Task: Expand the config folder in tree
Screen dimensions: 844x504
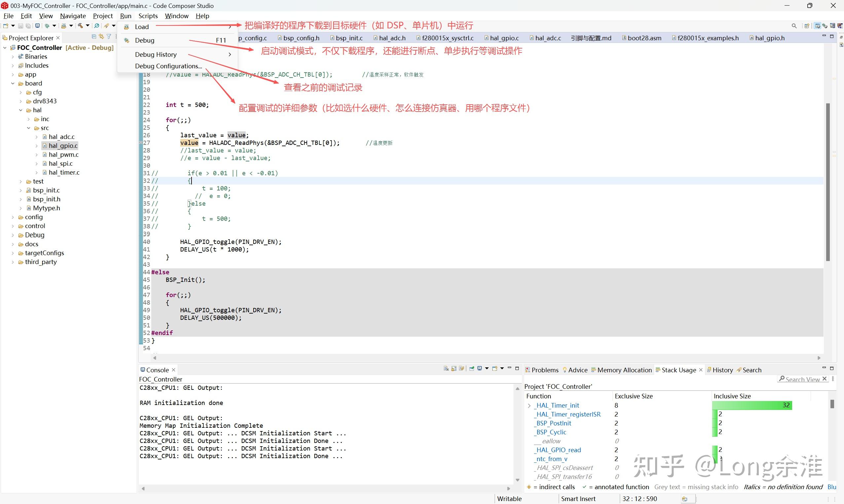Action: tap(13, 217)
